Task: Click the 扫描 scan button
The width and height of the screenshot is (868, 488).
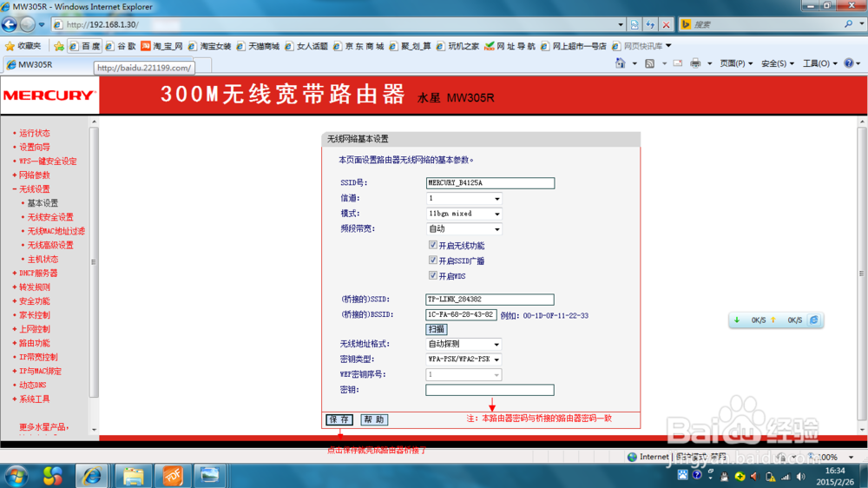Action: (x=437, y=329)
